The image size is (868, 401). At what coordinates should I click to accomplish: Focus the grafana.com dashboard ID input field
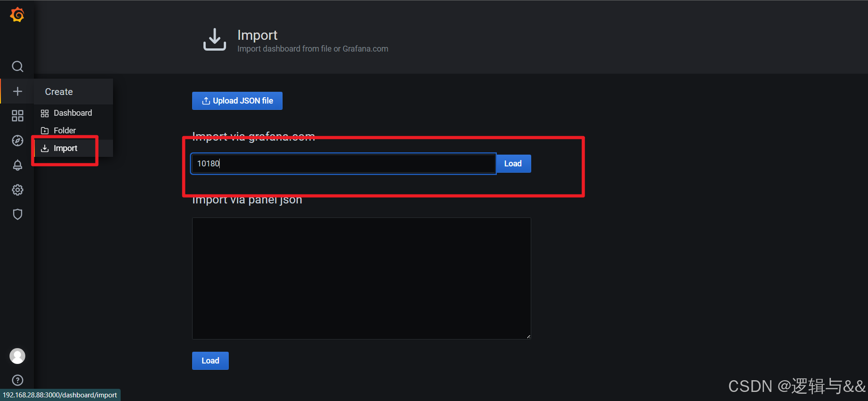[344, 164]
